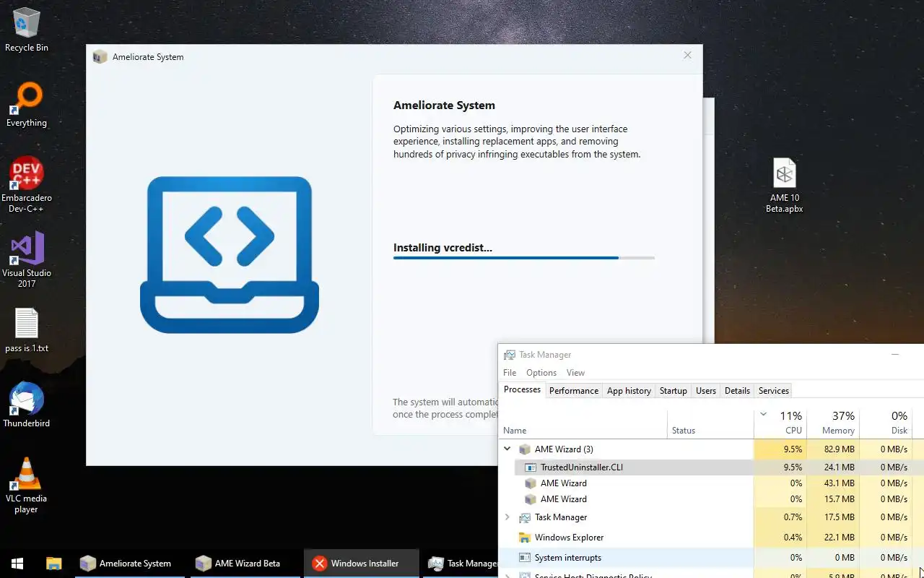Switch to the Details tab
The height and width of the screenshot is (578, 924).
click(x=737, y=391)
